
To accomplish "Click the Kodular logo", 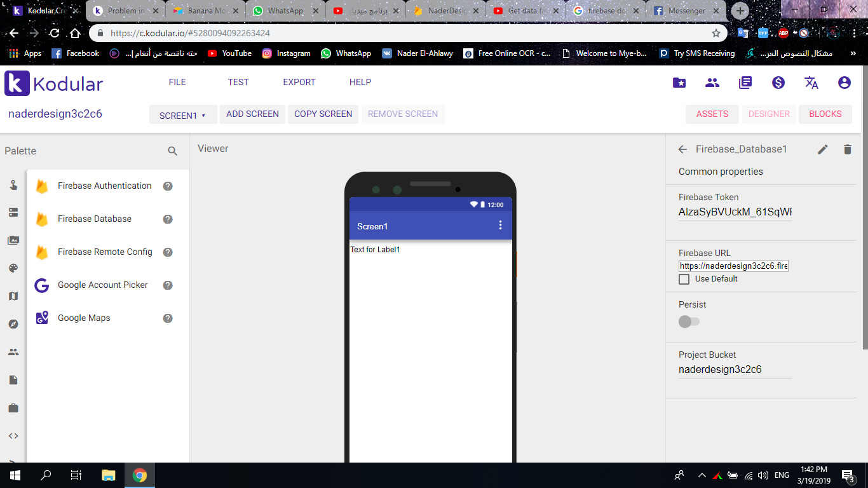I will [54, 83].
